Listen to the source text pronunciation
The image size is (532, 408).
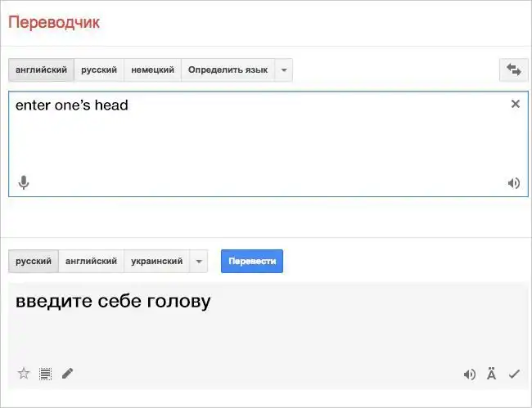[x=513, y=183]
